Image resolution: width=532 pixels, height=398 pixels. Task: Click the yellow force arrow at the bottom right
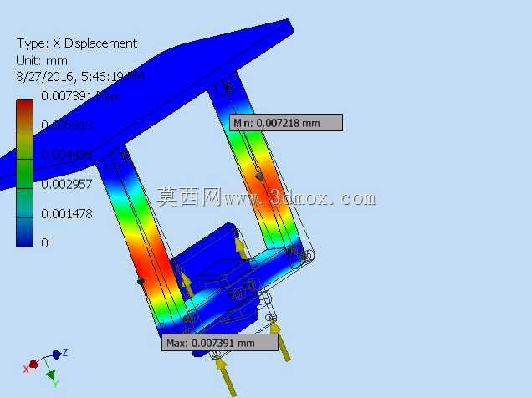280,342
